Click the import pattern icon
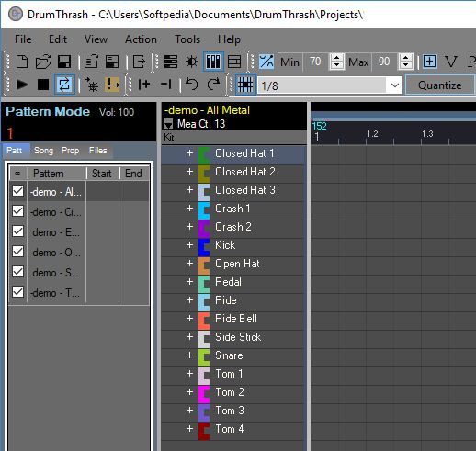The height and width of the screenshot is (451, 476). tap(91, 62)
